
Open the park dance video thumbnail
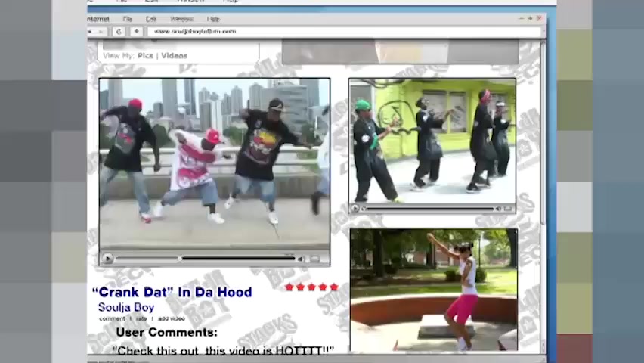pos(434,290)
